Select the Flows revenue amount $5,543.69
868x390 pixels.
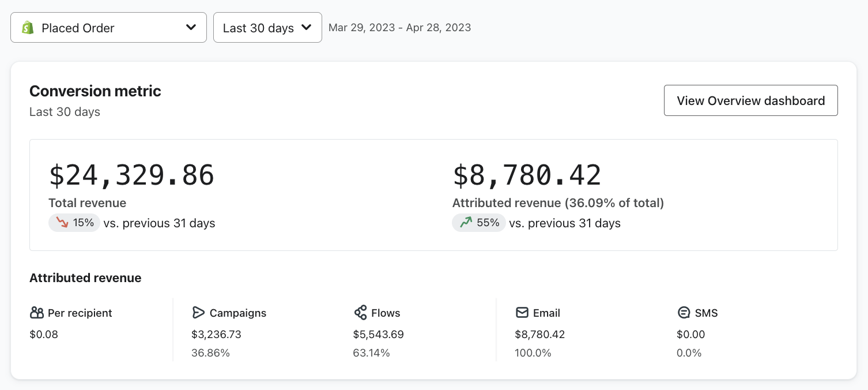tap(378, 335)
